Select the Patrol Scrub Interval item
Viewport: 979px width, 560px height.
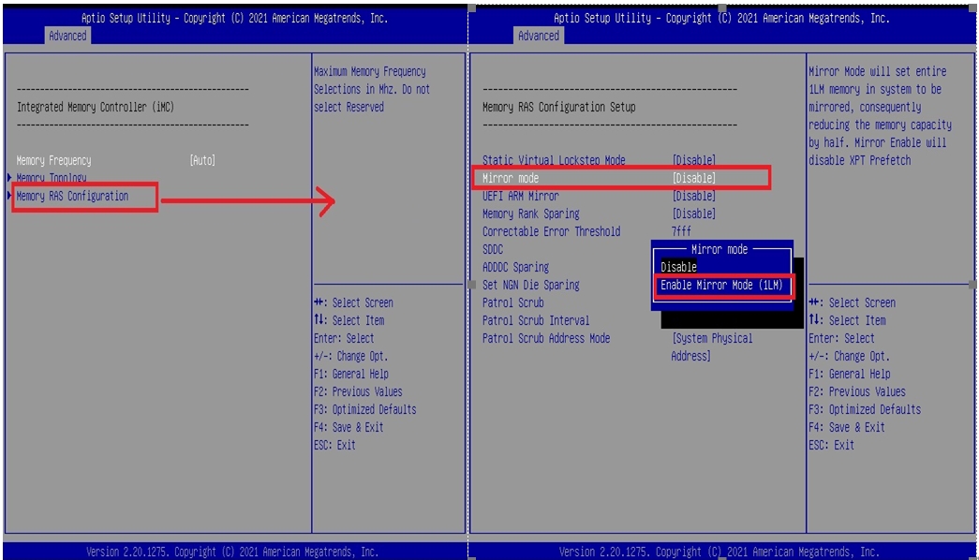point(536,320)
